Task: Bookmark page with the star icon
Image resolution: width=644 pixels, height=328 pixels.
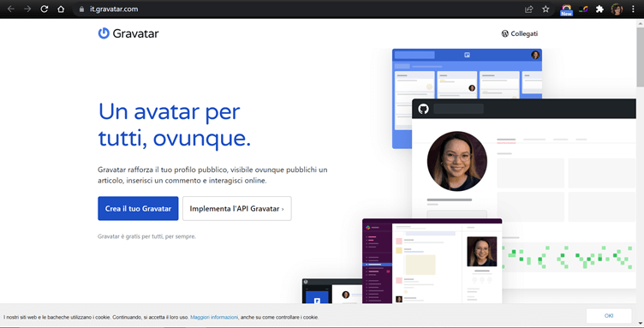Action: (546, 9)
